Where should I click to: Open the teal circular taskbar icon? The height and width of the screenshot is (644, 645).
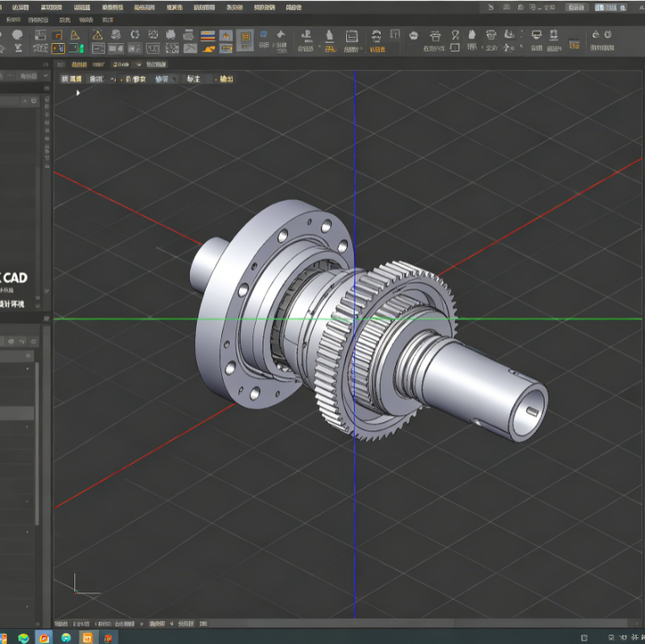point(66,638)
